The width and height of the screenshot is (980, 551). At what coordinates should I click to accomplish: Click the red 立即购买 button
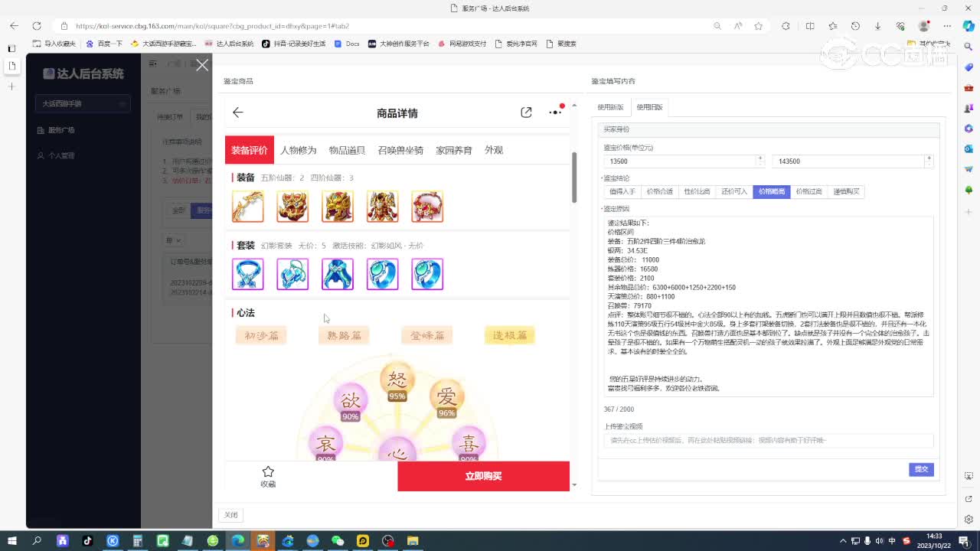click(x=483, y=476)
